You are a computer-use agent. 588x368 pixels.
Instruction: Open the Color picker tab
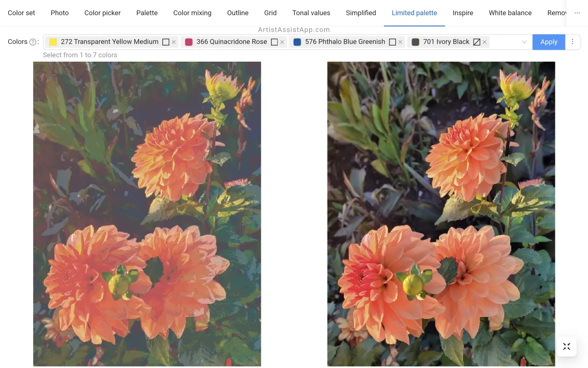pyautogui.click(x=102, y=13)
